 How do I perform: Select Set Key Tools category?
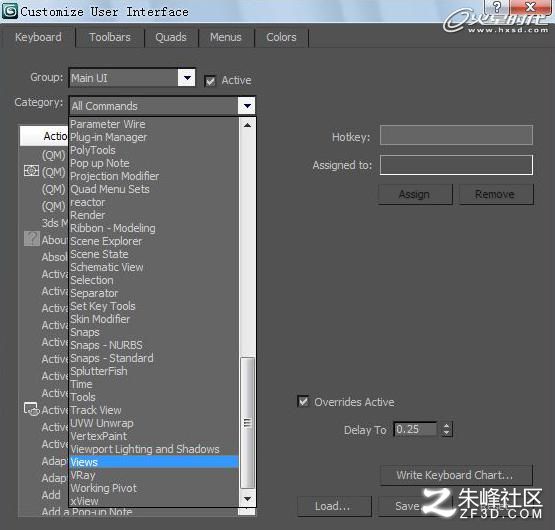154,306
